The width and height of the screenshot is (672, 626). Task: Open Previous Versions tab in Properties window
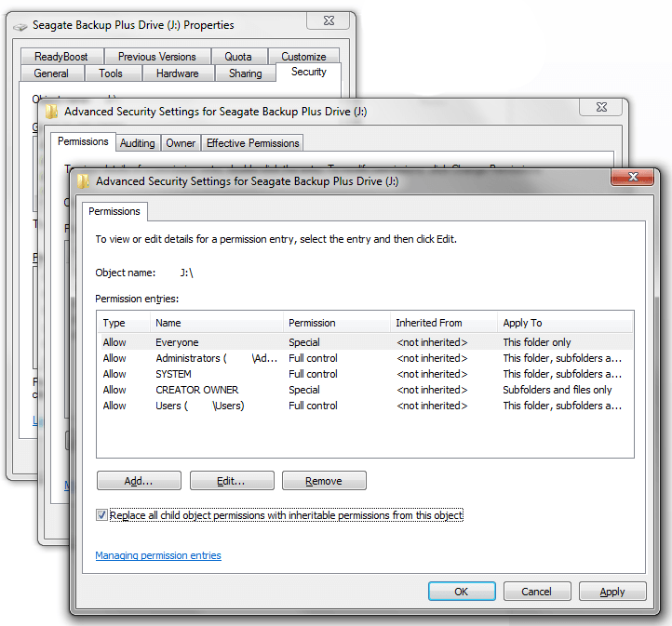point(157,57)
